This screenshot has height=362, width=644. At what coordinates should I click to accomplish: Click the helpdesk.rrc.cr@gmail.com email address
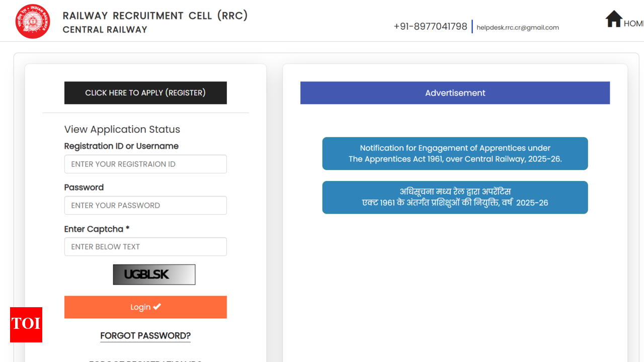(518, 28)
